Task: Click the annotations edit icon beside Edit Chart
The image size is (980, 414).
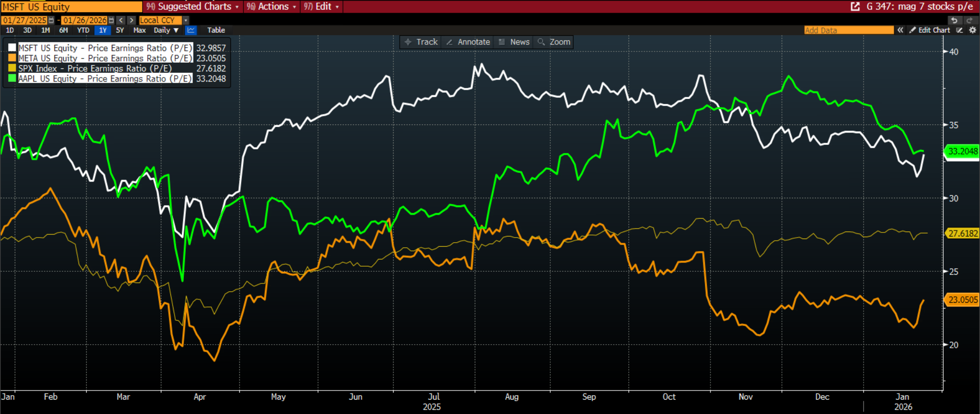Action: [960, 30]
